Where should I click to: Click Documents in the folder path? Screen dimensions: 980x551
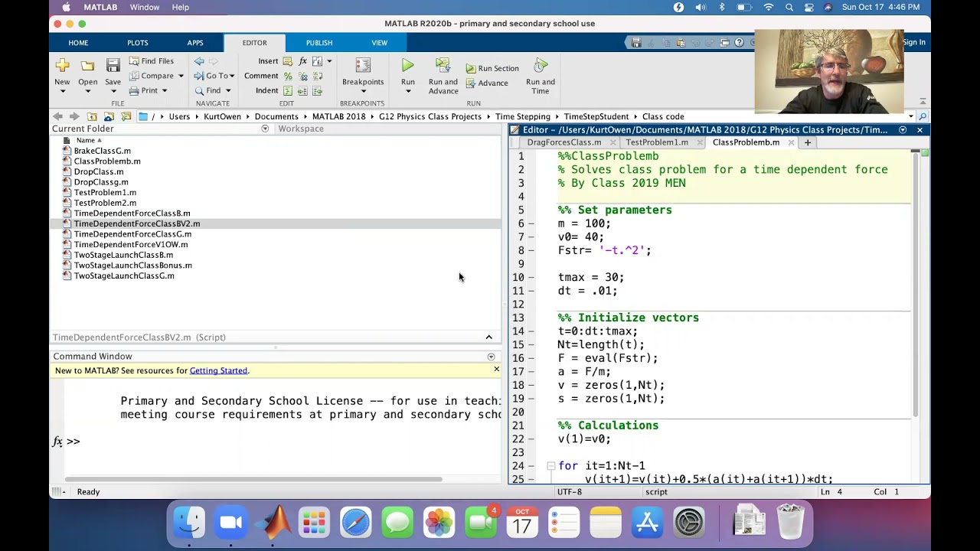[x=276, y=116]
